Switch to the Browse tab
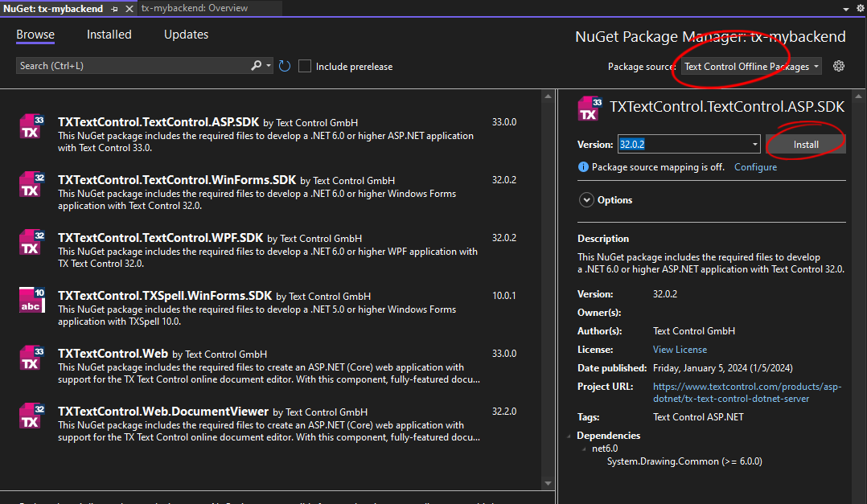Image resolution: width=867 pixels, height=504 pixels. pyautogui.click(x=35, y=35)
